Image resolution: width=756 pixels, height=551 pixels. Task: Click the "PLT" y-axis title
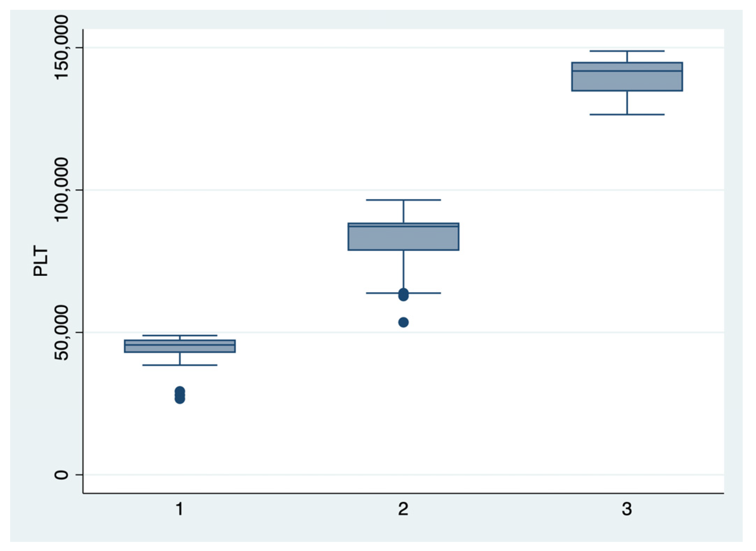pyautogui.click(x=41, y=261)
